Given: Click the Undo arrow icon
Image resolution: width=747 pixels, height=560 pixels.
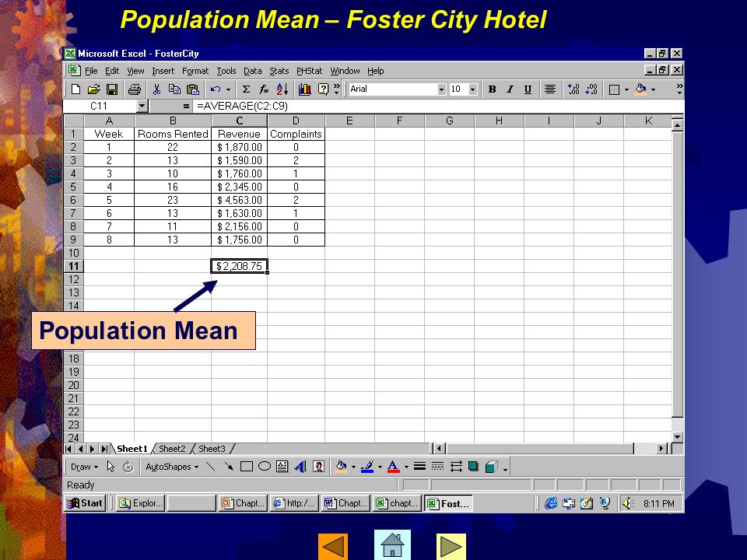Looking at the screenshot, I should [216, 89].
